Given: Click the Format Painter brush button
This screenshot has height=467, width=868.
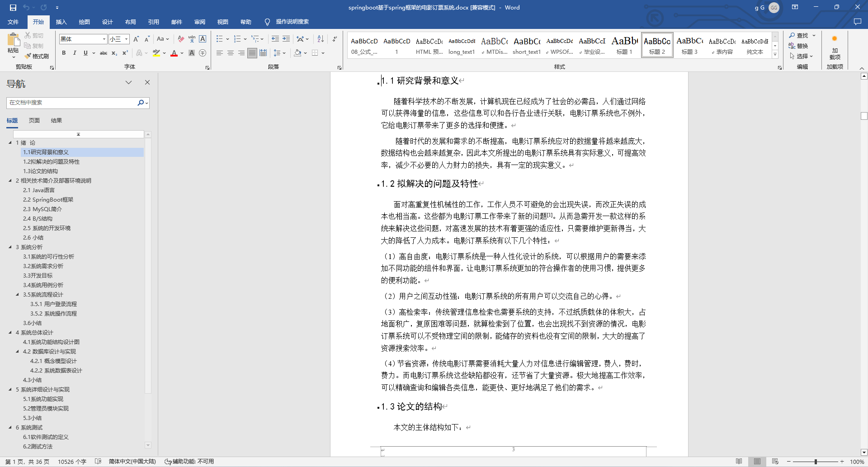Looking at the screenshot, I should coord(37,56).
